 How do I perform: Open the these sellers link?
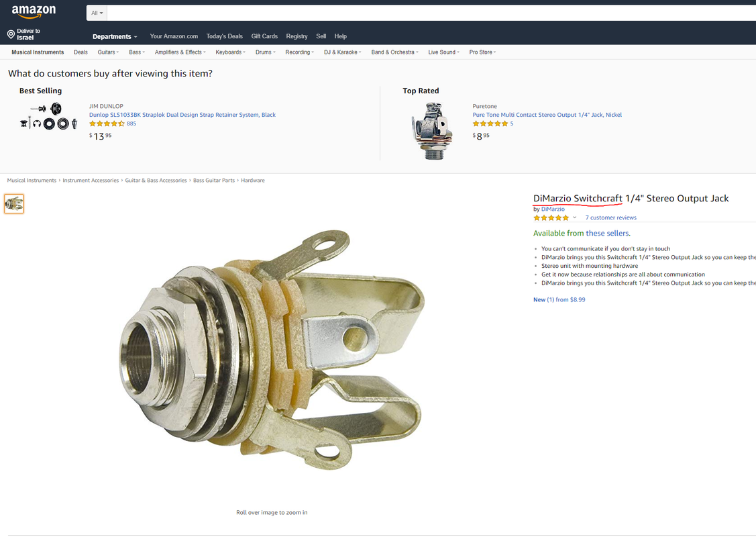607,233
